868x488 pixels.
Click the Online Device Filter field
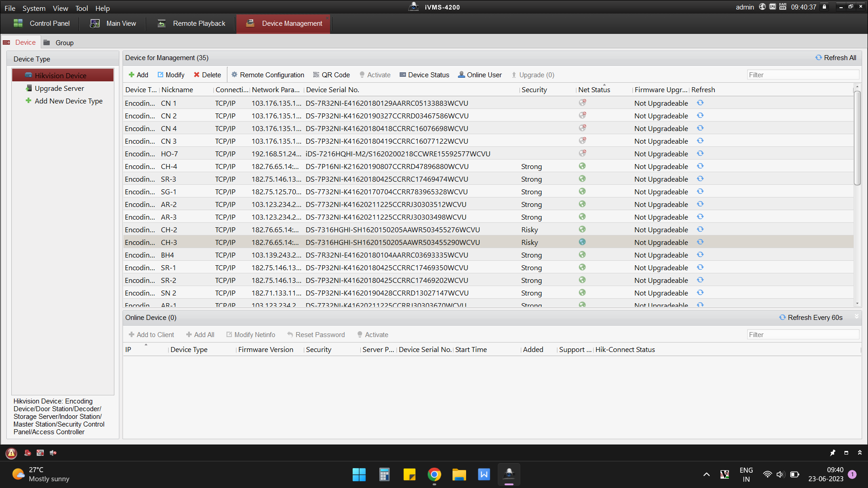coord(803,335)
